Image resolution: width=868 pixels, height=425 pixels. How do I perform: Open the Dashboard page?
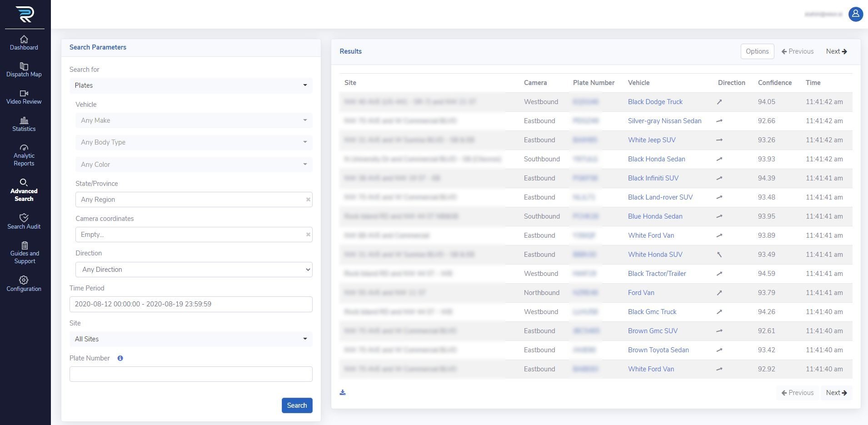pos(24,43)
